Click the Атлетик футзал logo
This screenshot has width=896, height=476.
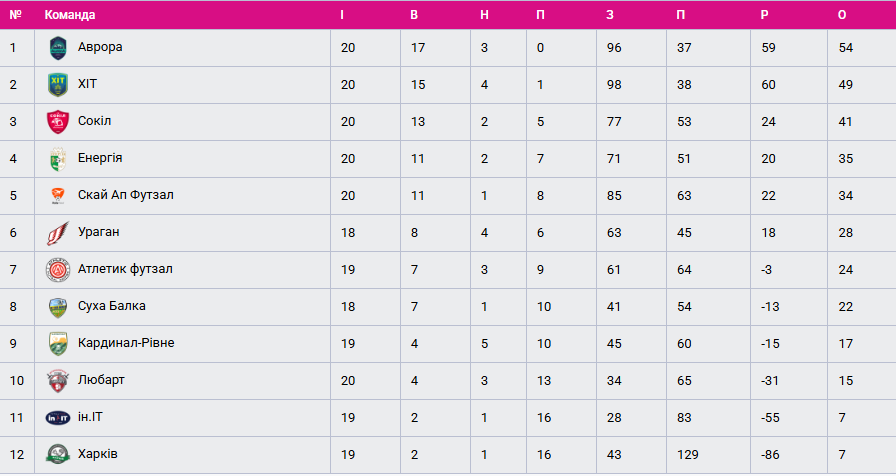coord(57,269)
